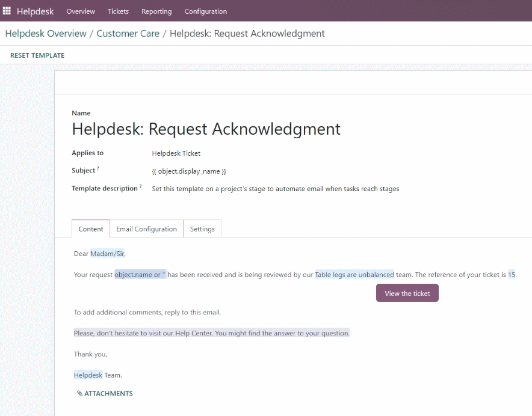Image resolution: width=532 pixels, height=416 pixels.
Task: Switch to the Settings tab
Action: (202, 229)
